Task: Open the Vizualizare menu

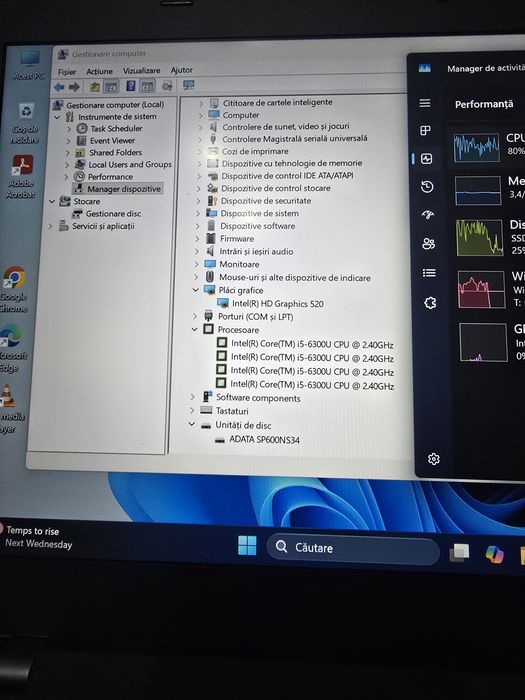Action: tap(142, 71)
